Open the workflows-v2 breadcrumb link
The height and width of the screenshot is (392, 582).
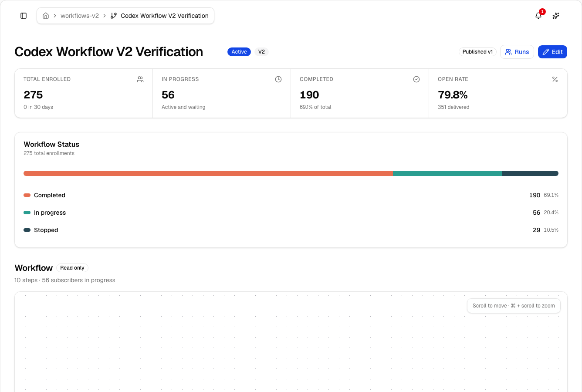(x=80, y=16)
